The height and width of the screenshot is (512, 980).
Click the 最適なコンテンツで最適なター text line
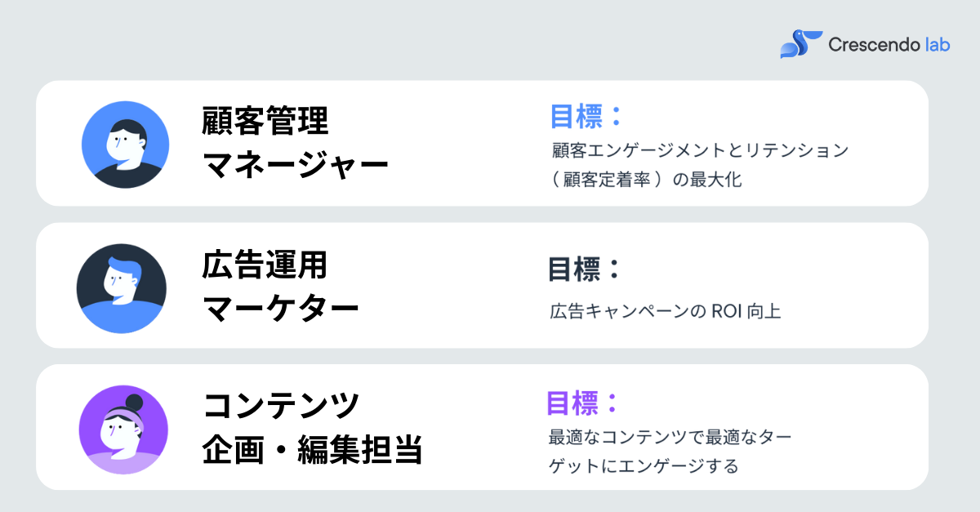[670, 437]
